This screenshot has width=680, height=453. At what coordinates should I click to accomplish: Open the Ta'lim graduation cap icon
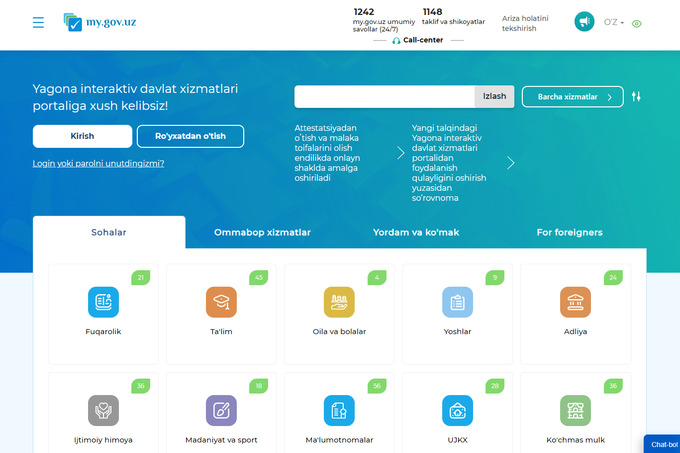(221, 302)
